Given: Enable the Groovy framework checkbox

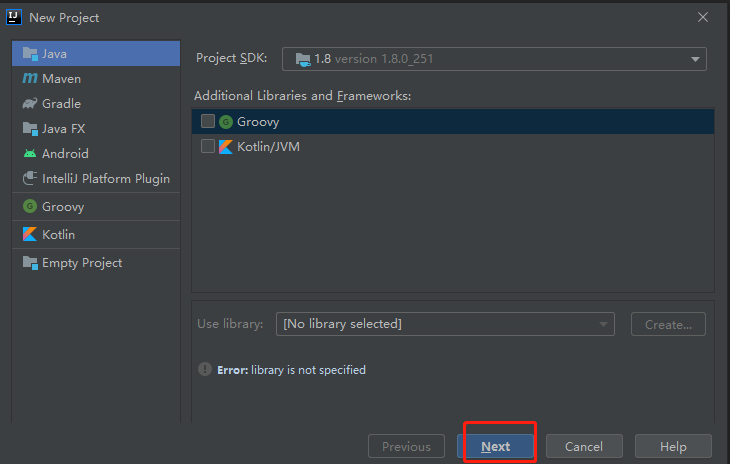Looking at the screenshot, I should (x=208, y=121).
